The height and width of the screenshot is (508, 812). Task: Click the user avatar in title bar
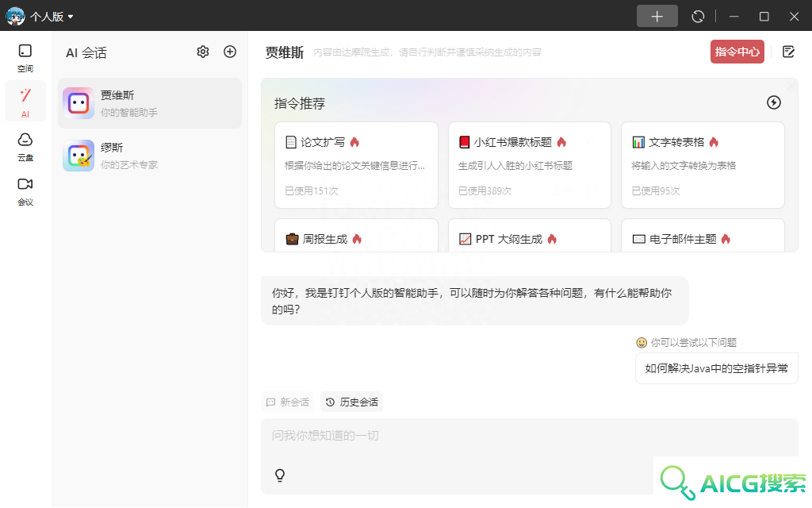15,16
